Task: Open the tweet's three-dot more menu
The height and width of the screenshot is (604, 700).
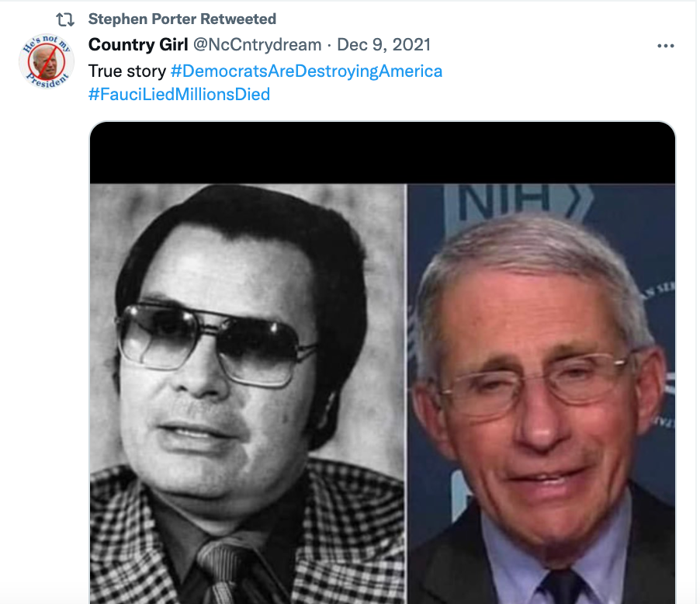Action: pyautogui.click(x=665, y=46)
